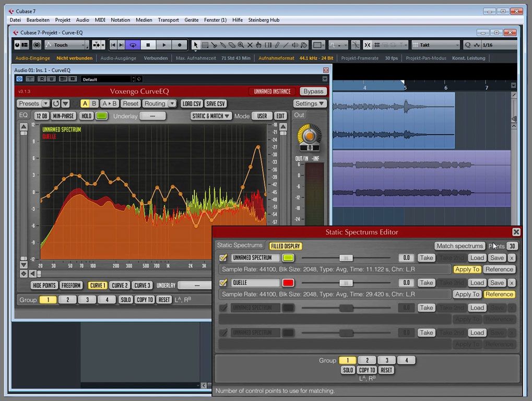Click the Record transport button
Image resolution: width=532 pixels, height=401 pixels.
click(x=180, y=45)
